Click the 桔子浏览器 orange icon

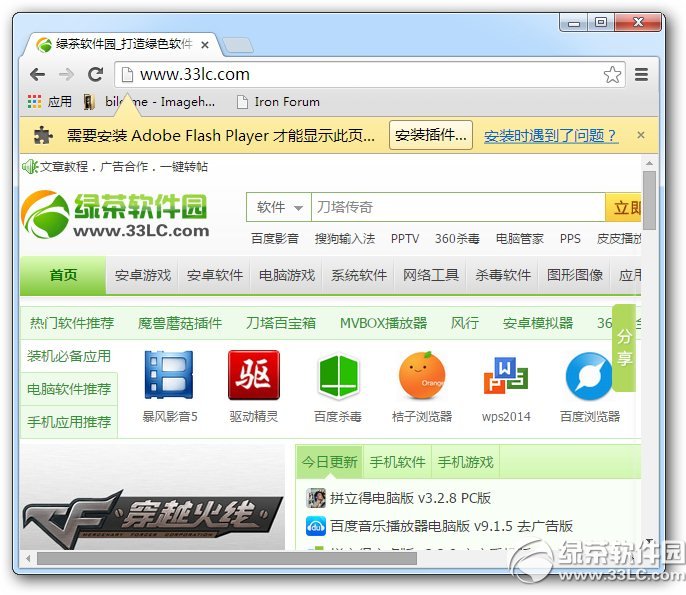coord(422,375)
